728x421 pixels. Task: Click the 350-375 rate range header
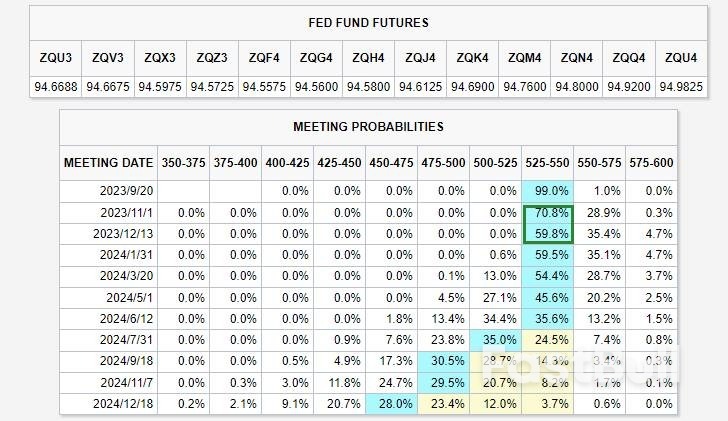183,162
